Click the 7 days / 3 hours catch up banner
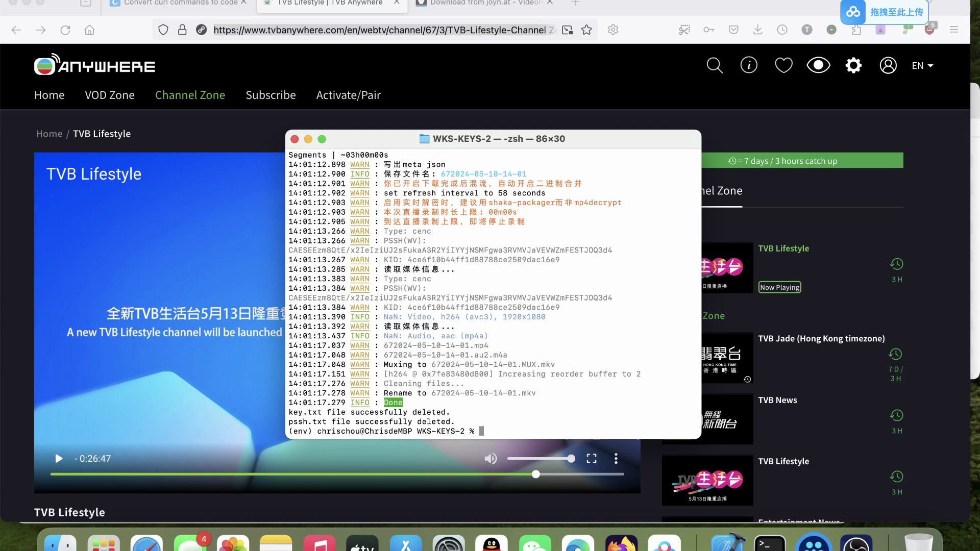The height and width of the screenshot is (551, 980). pos(802,161)
